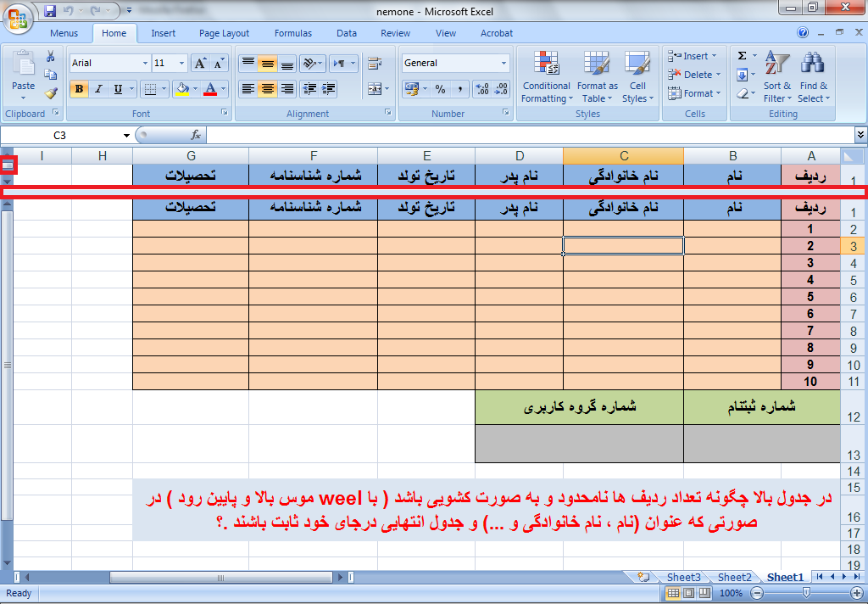The height and width of the screenshot is (604, 868).
Task: Click the Percent Style icon
Action: point(440,89)
